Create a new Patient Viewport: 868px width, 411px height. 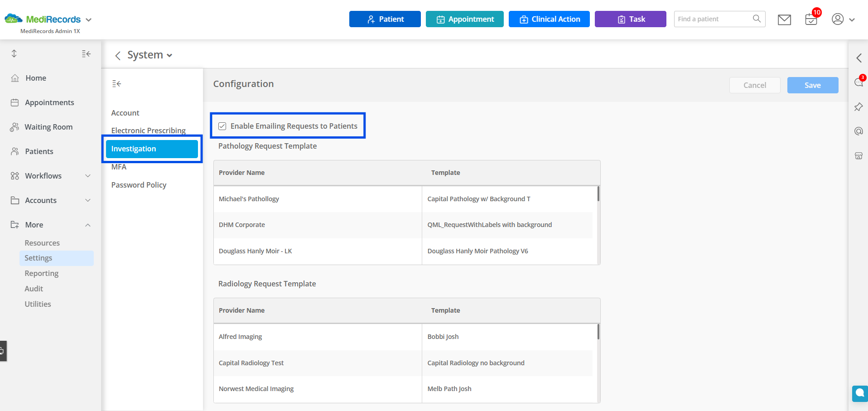pos(385,19)
